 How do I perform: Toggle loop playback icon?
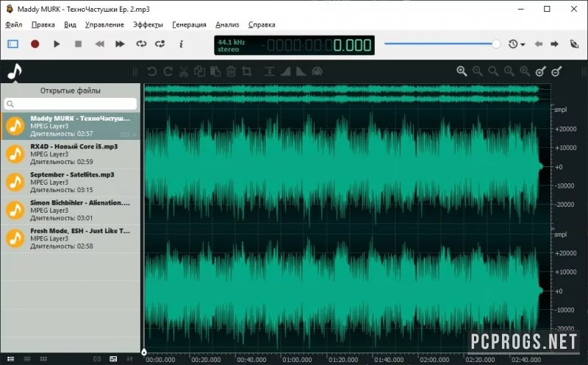pyautogui.click(x=141, y=44)
